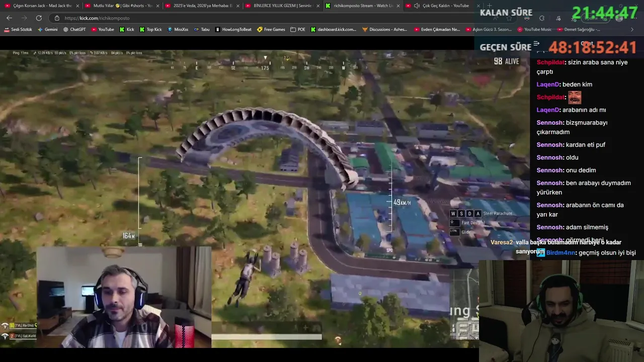Click Sennosh on 'kardan eti puf' message

click(x=550, y=145)
